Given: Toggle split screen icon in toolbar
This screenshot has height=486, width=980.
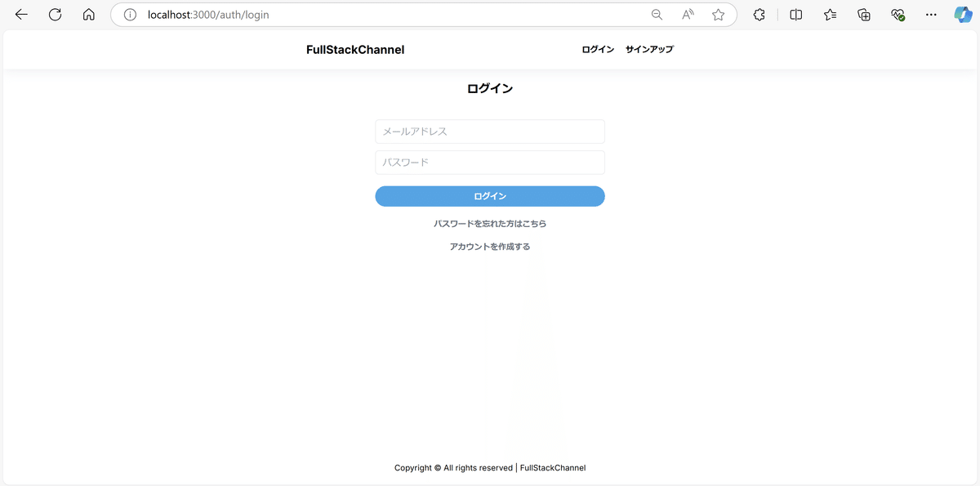Looking at the screenshot, I should pos(796,15).
